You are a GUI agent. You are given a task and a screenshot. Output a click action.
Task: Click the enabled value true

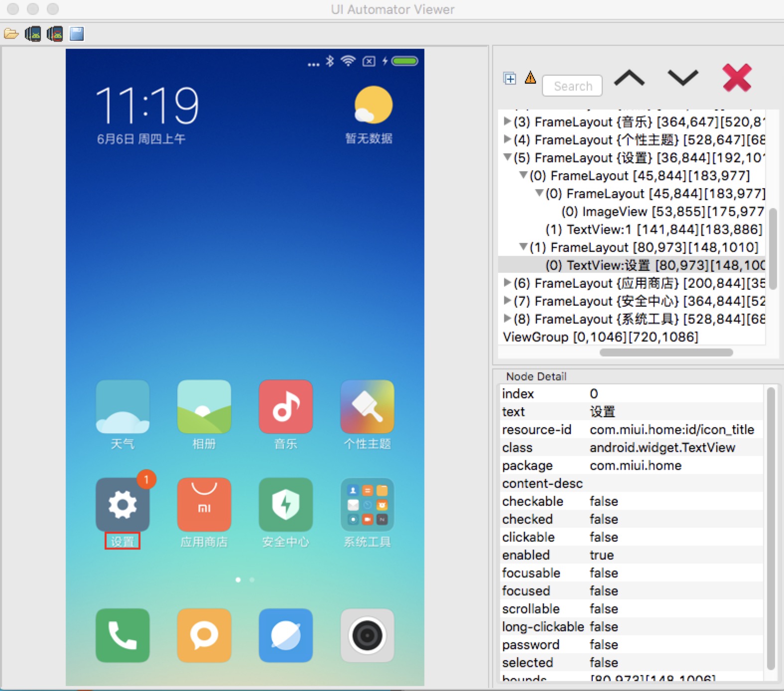602,555
